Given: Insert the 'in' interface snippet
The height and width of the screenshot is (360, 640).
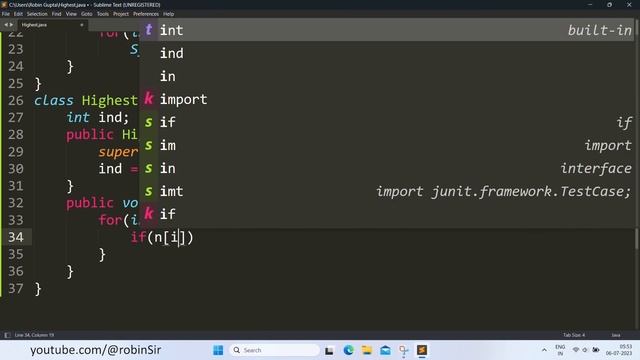Looking at the screenshot, I should pyautogui.click(x=388, y=168).
